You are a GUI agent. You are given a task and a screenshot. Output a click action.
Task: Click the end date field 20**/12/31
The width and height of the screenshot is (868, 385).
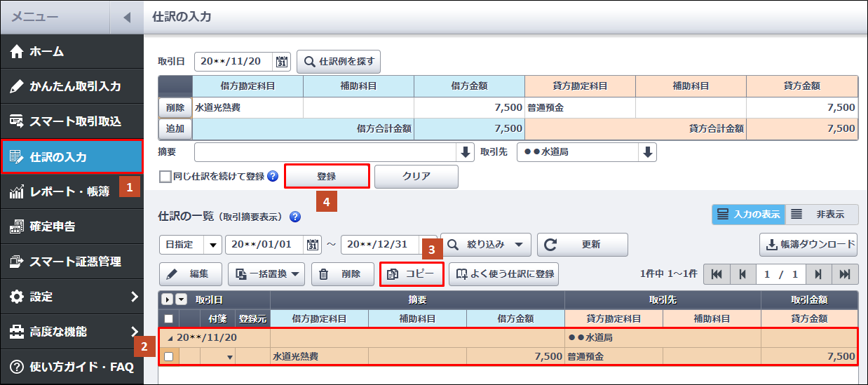386,245
